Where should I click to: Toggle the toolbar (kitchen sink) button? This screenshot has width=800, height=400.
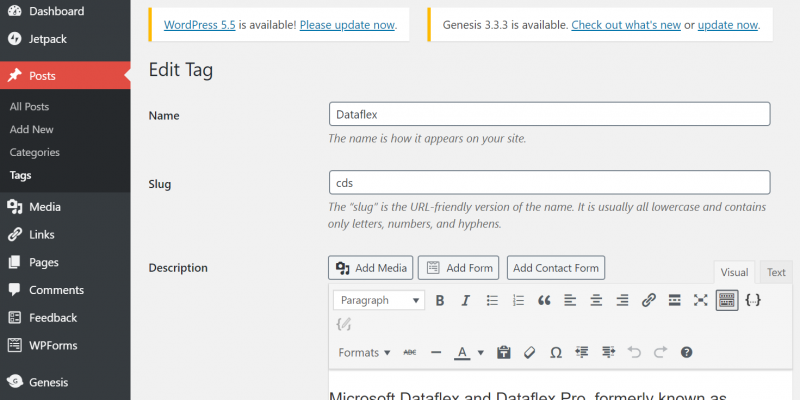(727, 301)
